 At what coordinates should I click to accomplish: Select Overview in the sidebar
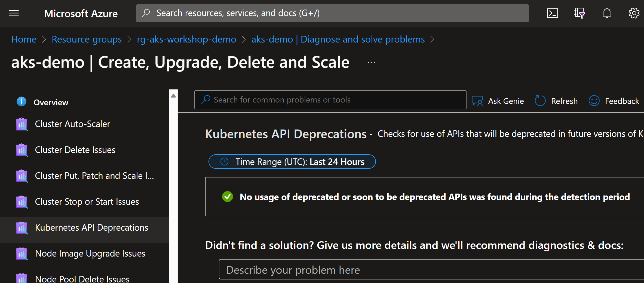click(x=84, y=102)
